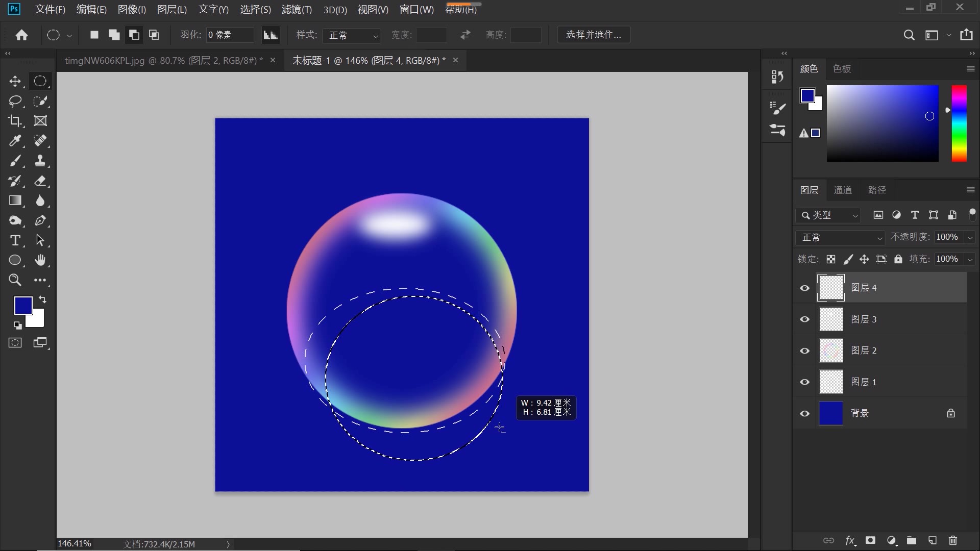The image size is (980, 551).
Task: Select the Zoom tool
Action: click(15, 280)
